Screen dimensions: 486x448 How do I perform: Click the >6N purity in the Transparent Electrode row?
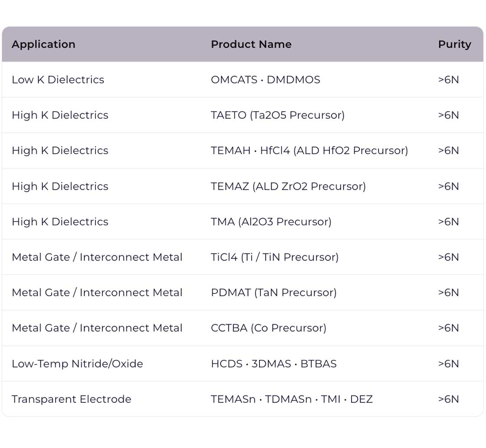point(448,399)
